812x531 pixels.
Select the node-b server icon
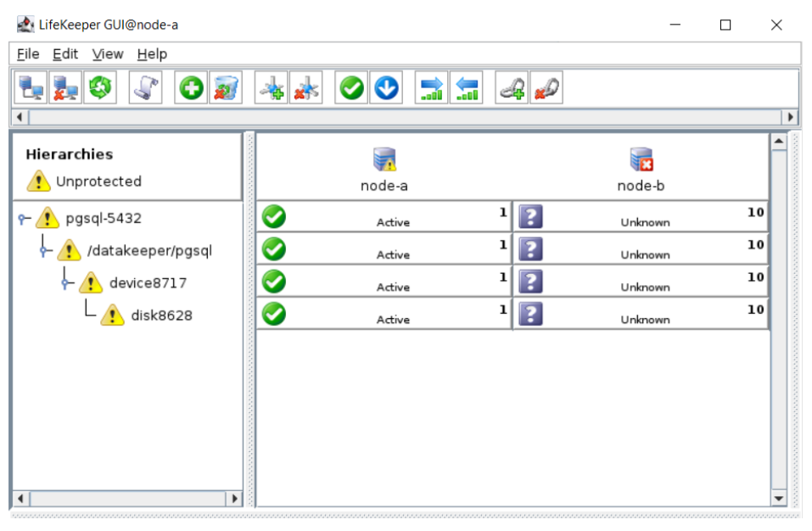click(641, 159)
